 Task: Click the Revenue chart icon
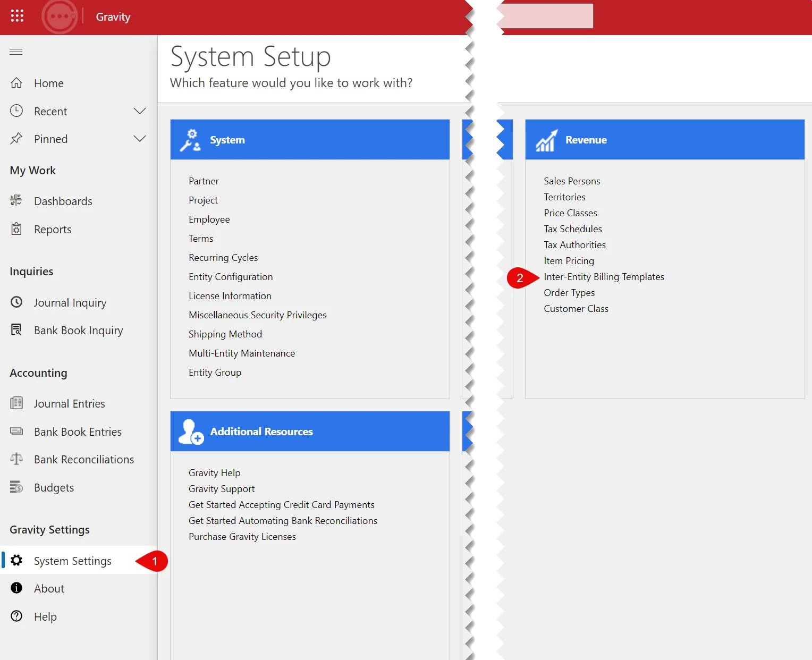pos(546,140)
